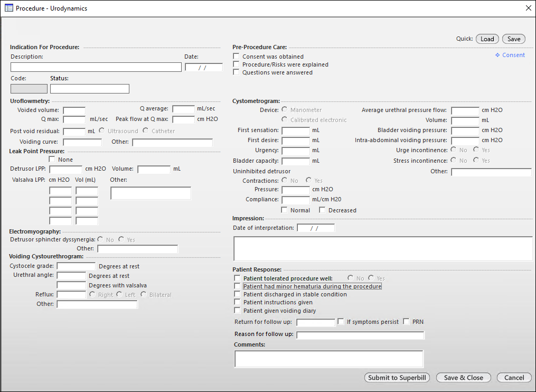Click the Cystocele grade field
Image resolution: width=536 pixels, height=392 pixels.
click(76, 266)
